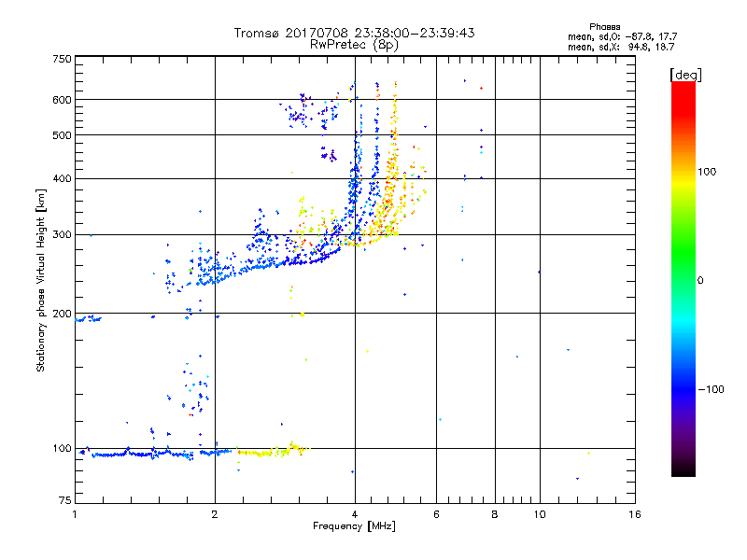The width and height of the screenshot is (747, 560).
Task: Click the blue trace segment near 200 km at 1 MHz
Action: pyautogui.click(x=89, y=318)
